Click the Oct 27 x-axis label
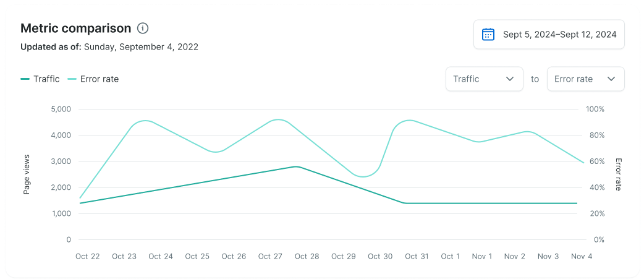Image resolution: width=644 pixels, height=279 pixels. click(270, 256)
